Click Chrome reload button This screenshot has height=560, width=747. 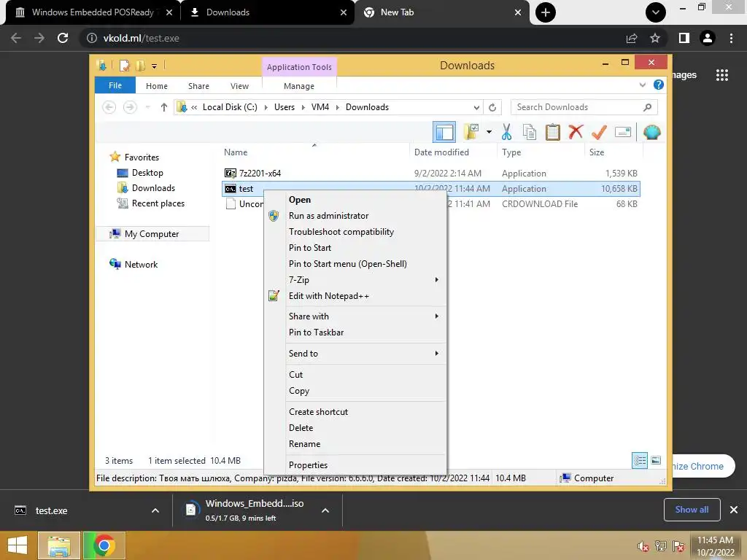[x=63, y=38]
